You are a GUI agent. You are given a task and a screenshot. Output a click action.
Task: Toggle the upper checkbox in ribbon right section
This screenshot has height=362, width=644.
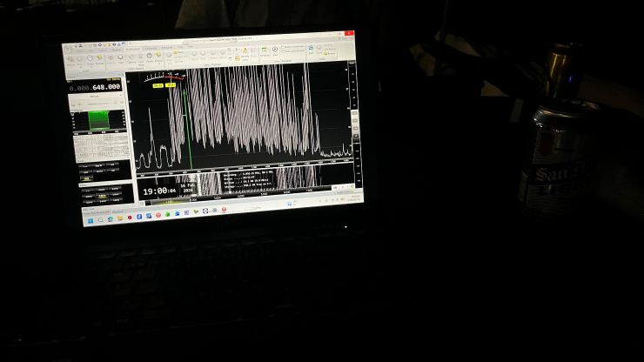coord(284,46)
